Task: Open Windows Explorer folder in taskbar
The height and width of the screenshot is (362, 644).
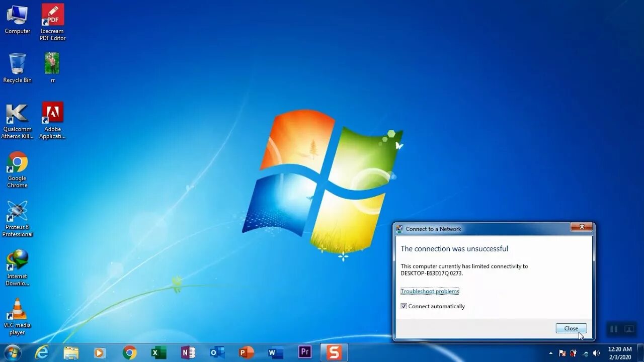Action: coord(71,353)
